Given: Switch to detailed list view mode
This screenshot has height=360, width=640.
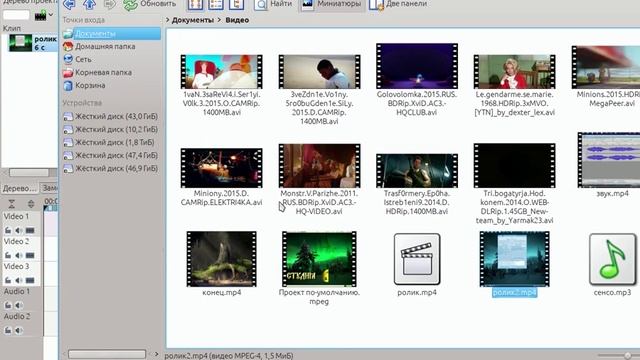Looking at the screenshot, I should (x=216, y=4).
